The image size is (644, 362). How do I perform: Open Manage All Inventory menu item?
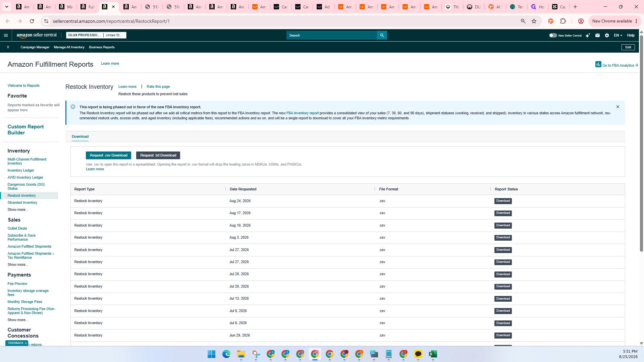click(x=69, y=47)
